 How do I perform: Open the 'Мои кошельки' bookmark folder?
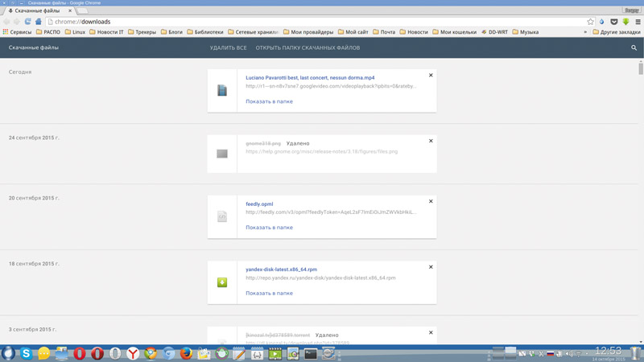click(455, 32)
